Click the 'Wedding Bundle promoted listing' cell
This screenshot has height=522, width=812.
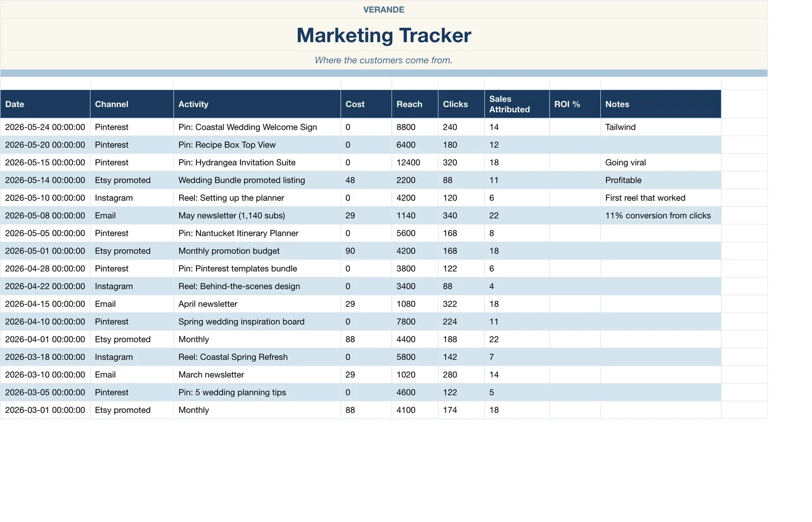[257, 180]
